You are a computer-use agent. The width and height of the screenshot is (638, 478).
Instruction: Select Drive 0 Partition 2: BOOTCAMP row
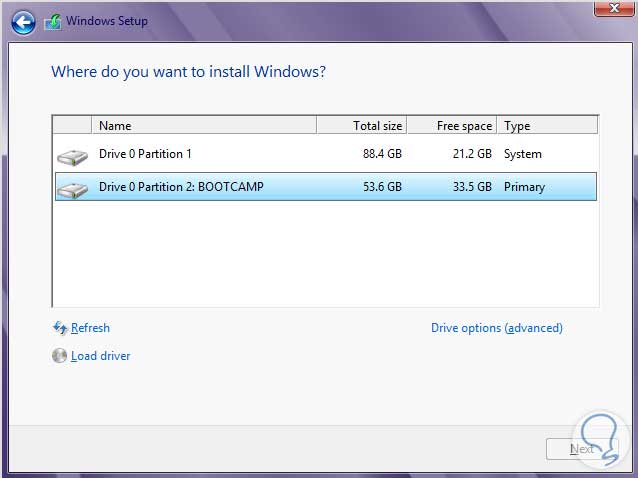tap(326, 187)
